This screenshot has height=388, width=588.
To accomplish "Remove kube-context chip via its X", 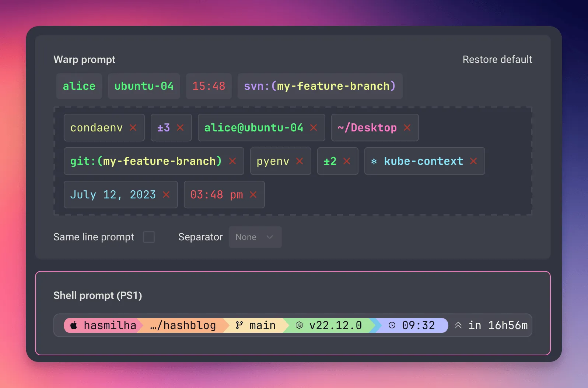I will pyautogui.click(x=473, y=161).
